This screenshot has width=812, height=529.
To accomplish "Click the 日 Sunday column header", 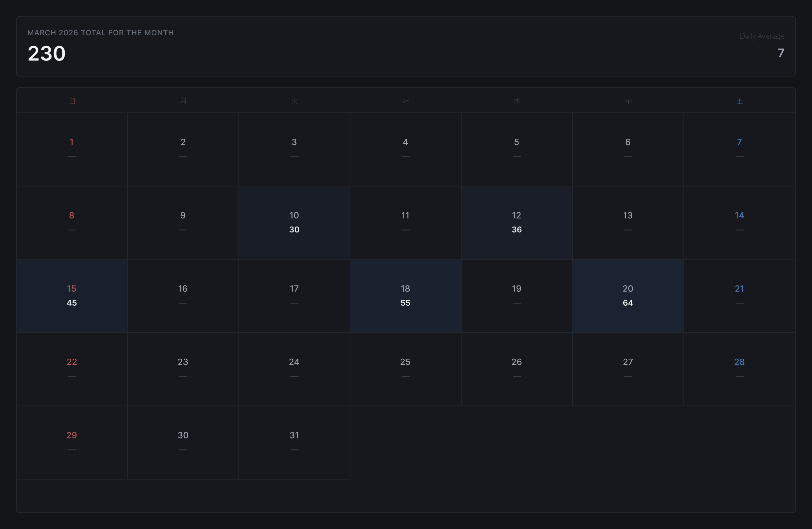I will (x=72, y=101).
